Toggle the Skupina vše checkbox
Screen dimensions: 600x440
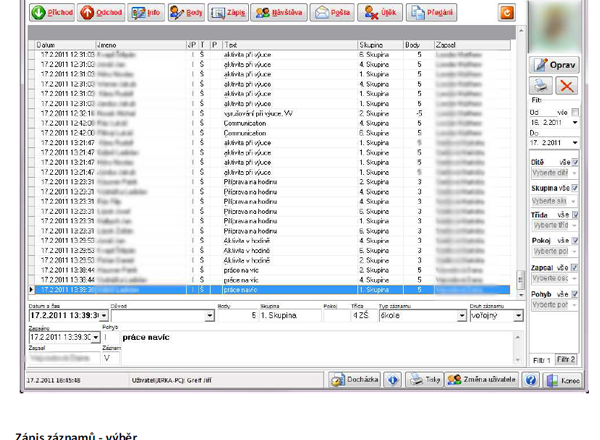575,188
